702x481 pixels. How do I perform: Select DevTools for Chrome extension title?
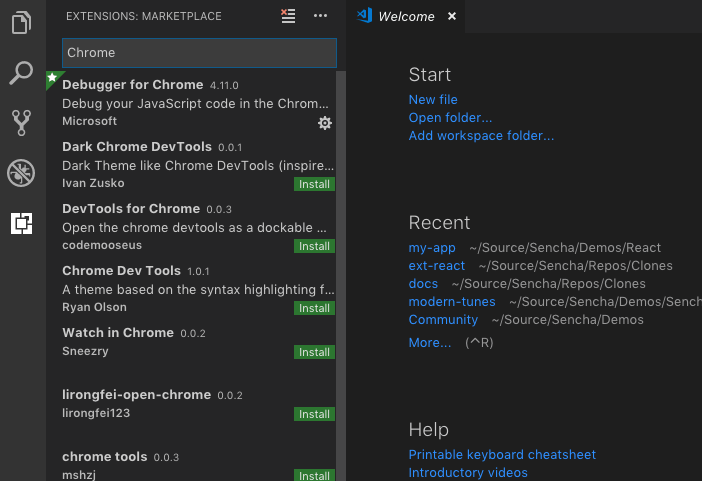pos(131,209)
